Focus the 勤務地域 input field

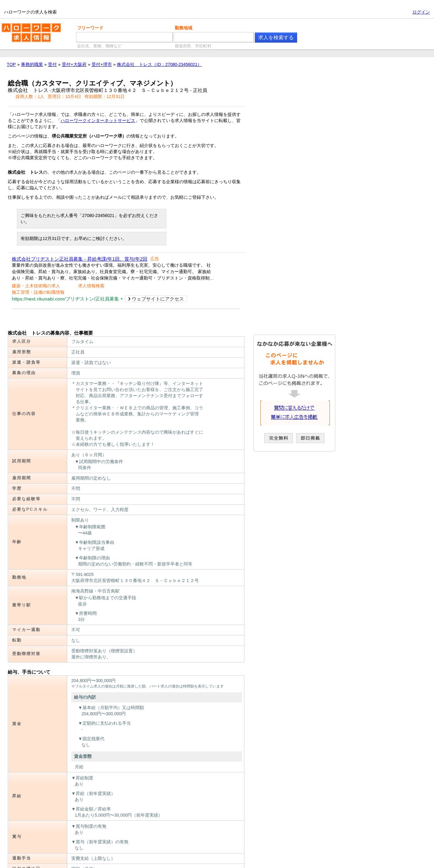[214, 37]
